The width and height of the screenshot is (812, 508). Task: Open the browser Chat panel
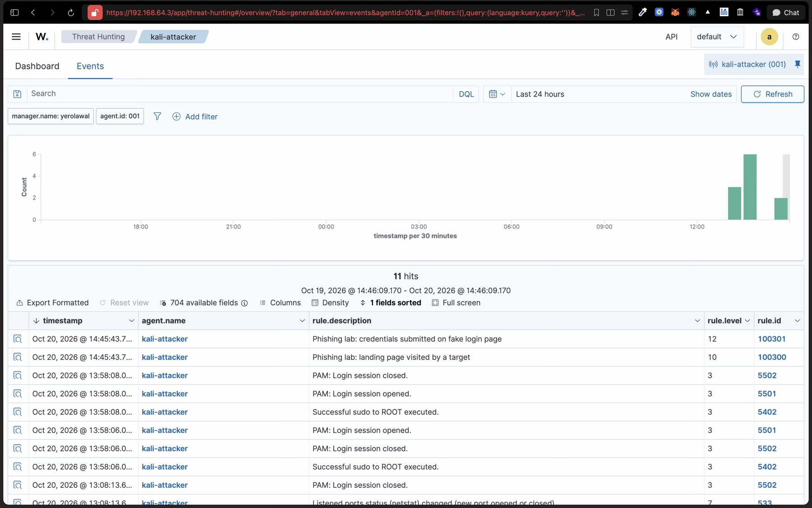[786, 13]
